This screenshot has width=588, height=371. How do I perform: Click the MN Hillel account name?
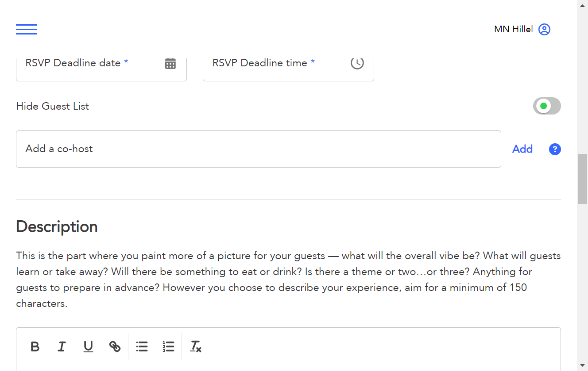coord(514,29)
